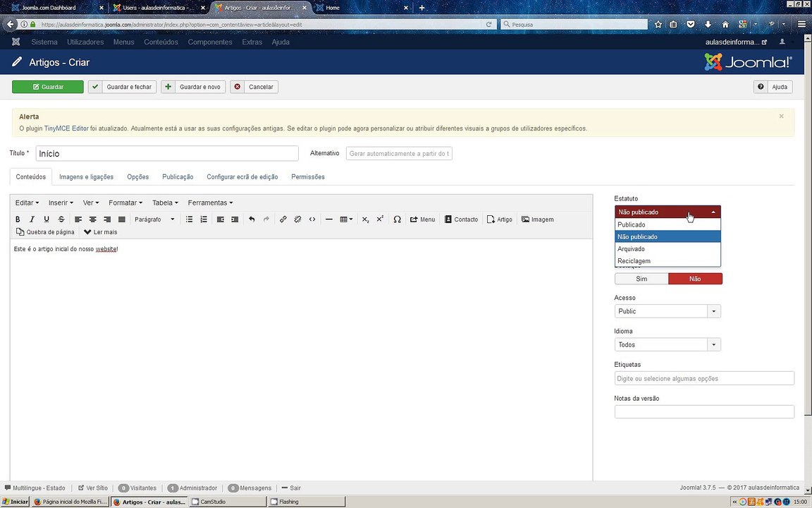
Task: Align text right in editor
Action: 107,219
